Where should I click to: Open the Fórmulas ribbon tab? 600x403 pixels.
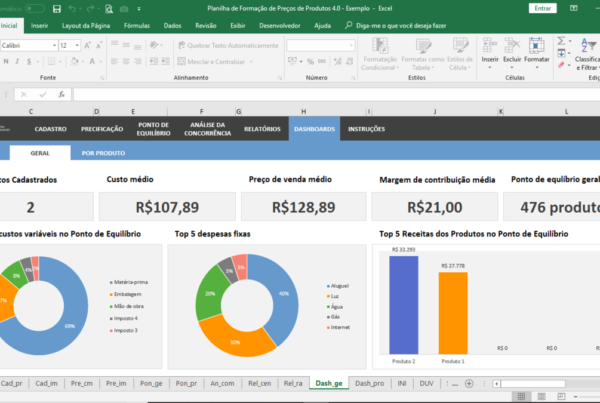coord(137,26)
